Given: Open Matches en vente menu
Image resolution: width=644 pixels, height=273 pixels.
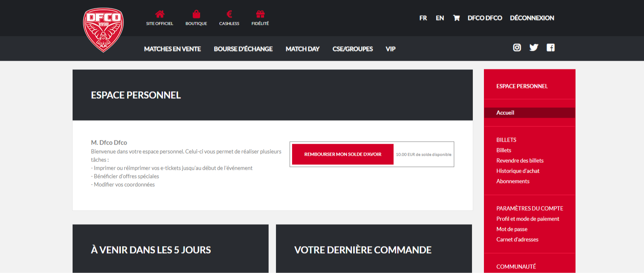Looking at the screenshot, I should coord(172,49).
